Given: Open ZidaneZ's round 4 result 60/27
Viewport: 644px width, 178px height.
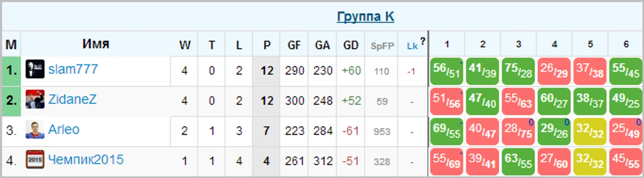Looking at the screenshot, I should point(554,101).
